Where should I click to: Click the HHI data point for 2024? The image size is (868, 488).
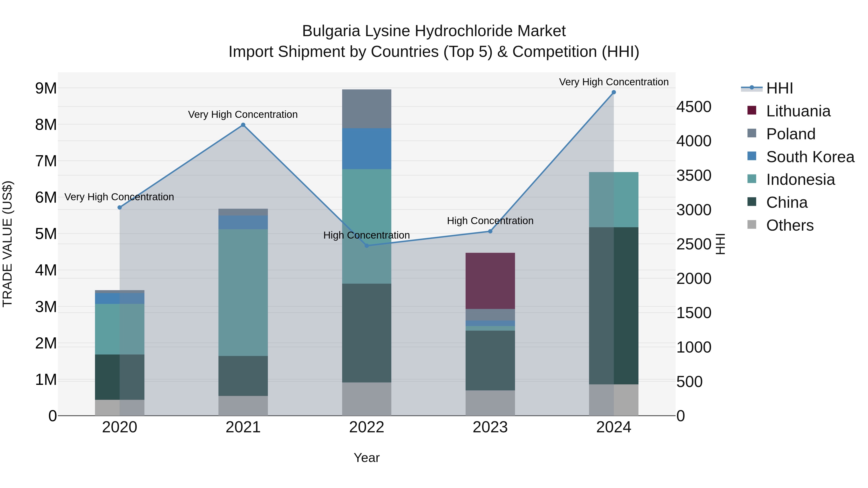point(614,92)
